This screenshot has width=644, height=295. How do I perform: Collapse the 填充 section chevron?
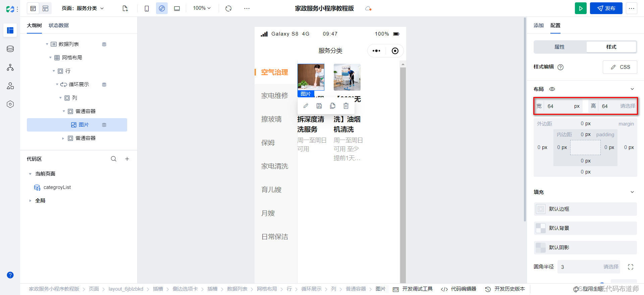[x=632, y=192]
